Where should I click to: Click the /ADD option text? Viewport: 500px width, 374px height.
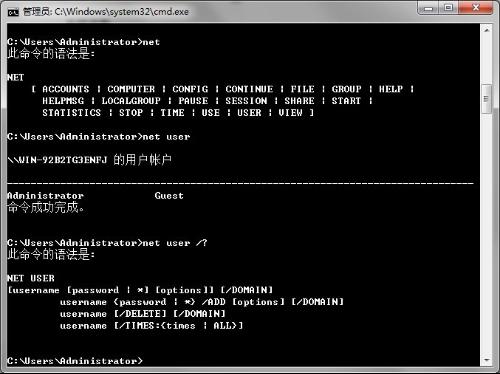coord(214,302)
